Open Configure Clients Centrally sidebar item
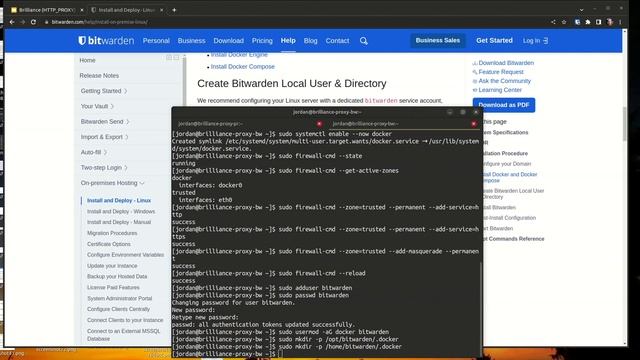The height and width of the screenshot is (360, 640). tap(118, 309)
